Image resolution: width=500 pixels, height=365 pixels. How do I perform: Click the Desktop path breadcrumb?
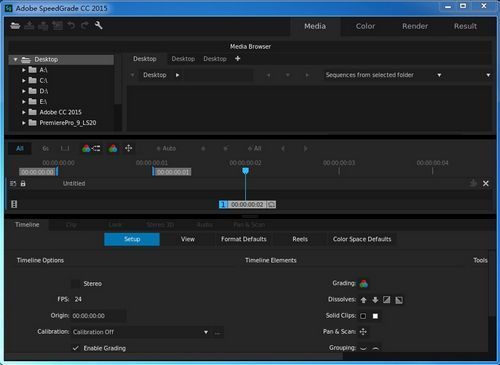[x=155, y=75]
